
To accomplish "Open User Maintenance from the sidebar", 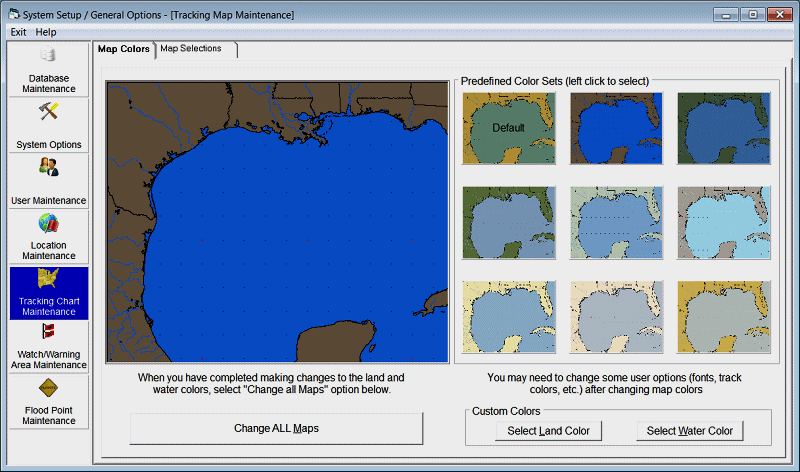I will click(x=49, y=168).
